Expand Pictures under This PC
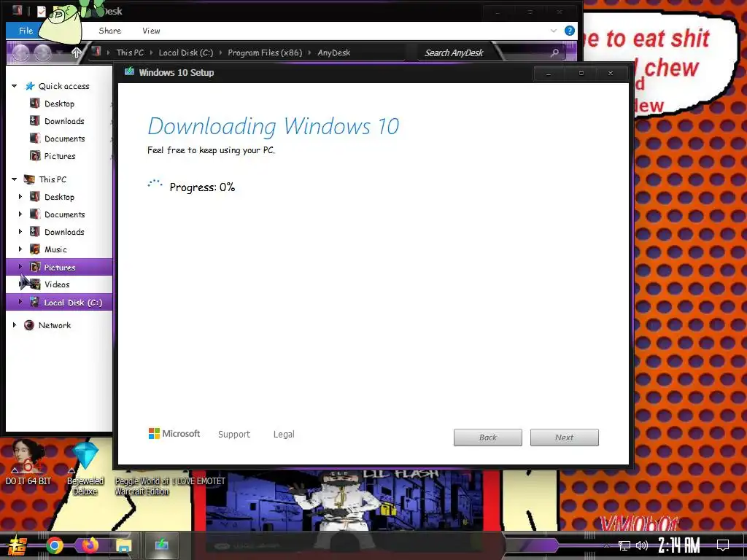 click(x=20, y=267)
